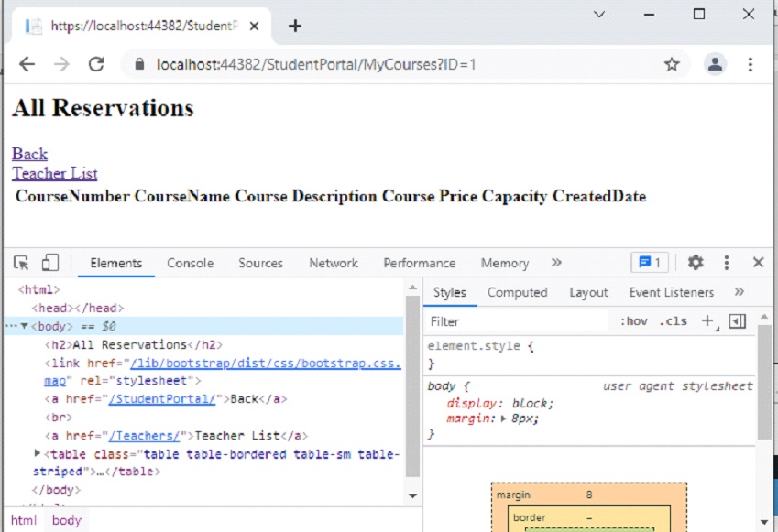Click the box model margin label
778x532 pixels.
(x=513, y=494)
